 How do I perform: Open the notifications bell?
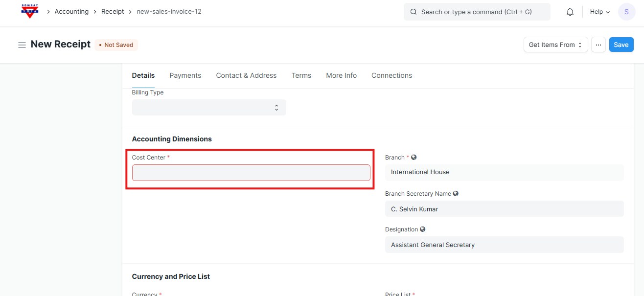pos(570,12)
